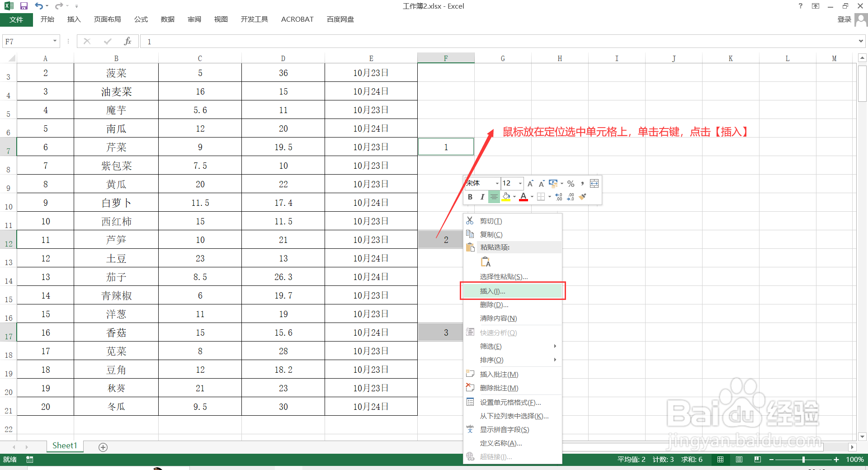This screenshot has height=470, width=868.
Task: Click Merge and Center icon in mini toolbar
Action: pos(594,183)
